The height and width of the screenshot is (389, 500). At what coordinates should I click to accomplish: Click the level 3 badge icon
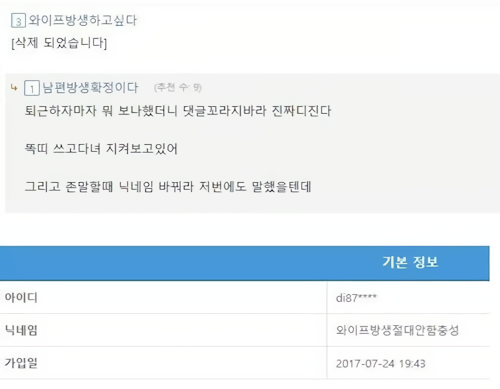point(18,21)
